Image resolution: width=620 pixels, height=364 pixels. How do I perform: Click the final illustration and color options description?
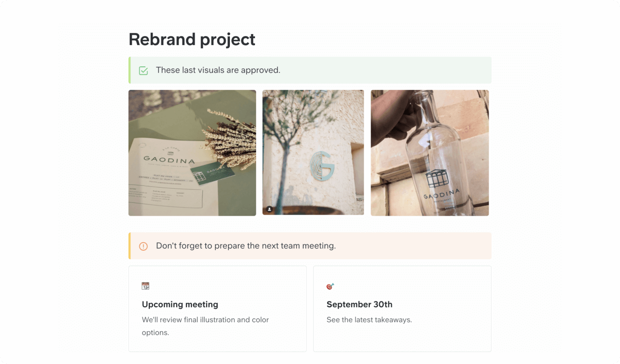coord(205,326)
